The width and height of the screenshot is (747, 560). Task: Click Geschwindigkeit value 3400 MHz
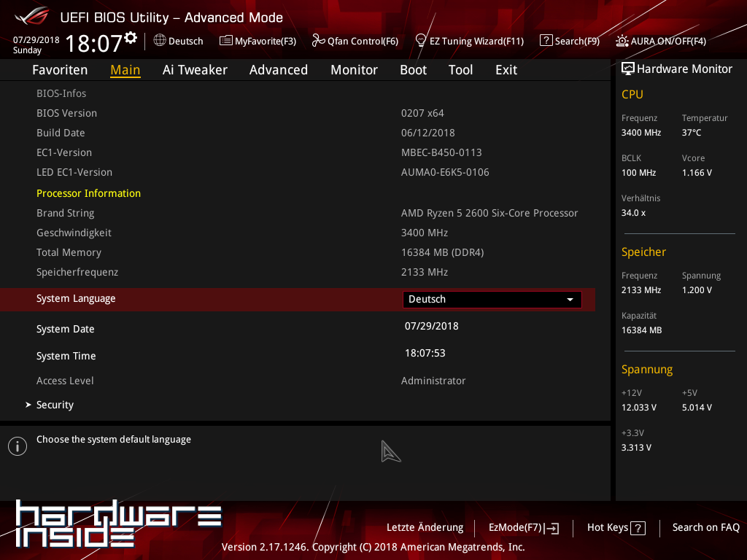pos(425,233)
